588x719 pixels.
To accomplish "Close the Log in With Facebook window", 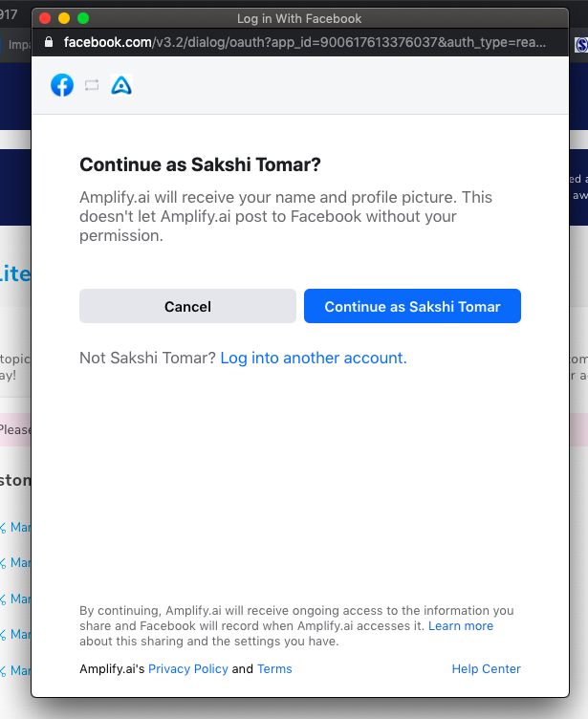I will [x=45, y=18].
